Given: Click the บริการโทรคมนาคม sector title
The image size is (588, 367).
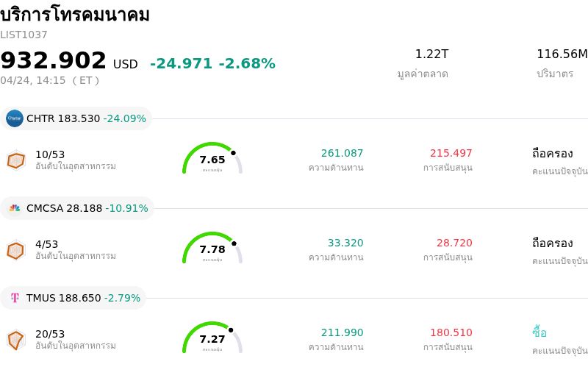Looking at the screenshot, I should pos(75,15).
